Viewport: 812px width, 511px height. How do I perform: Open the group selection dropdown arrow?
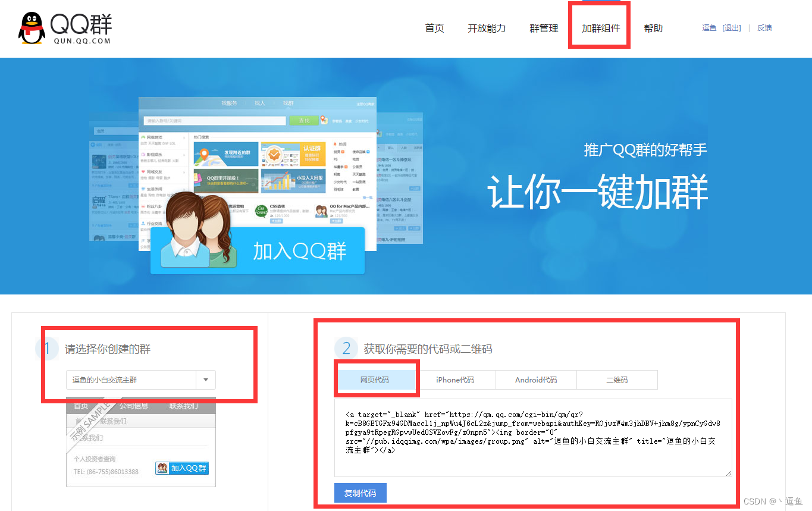pos(206,380)
